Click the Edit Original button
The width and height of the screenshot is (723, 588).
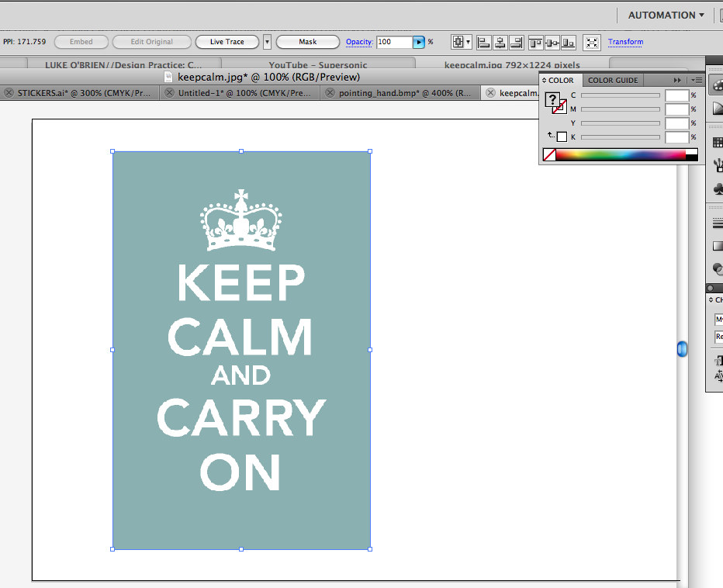152,42
